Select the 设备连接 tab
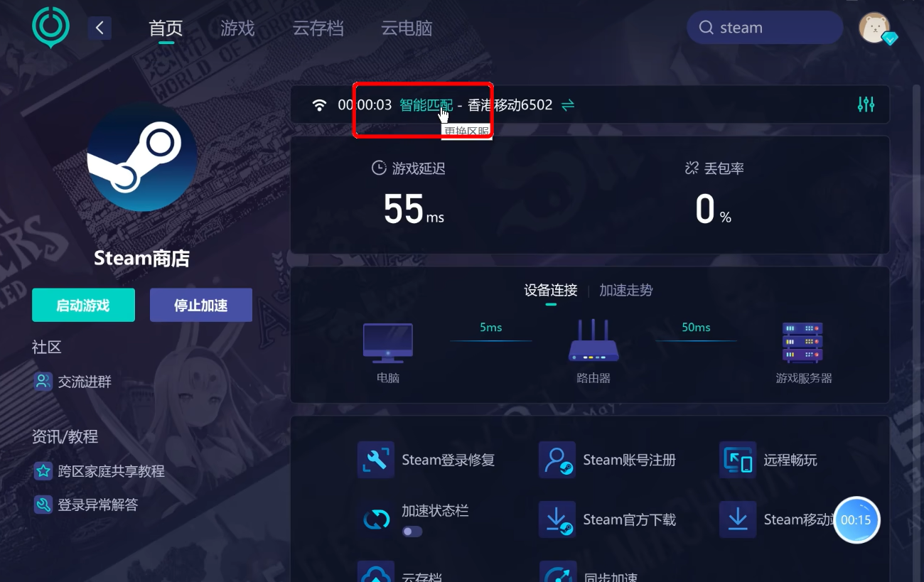 [x=551, y=290]
